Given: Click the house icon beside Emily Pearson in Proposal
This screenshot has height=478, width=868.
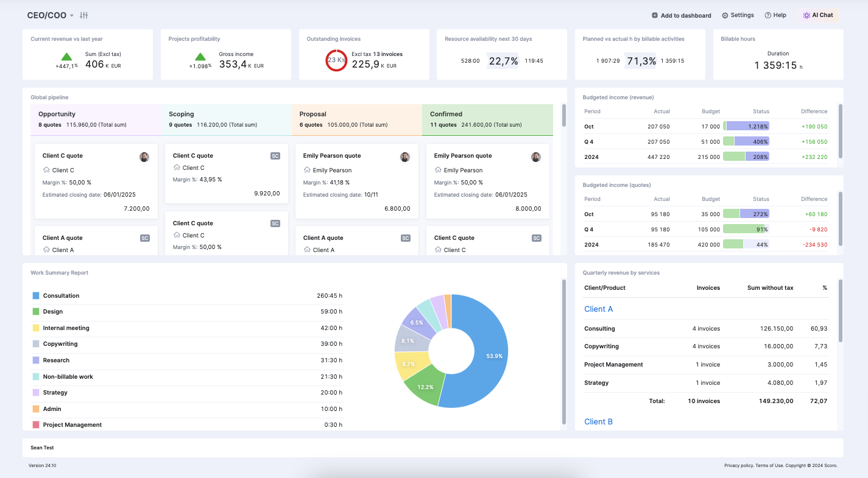Looking at the screenshot, I should tap(307, 170).
